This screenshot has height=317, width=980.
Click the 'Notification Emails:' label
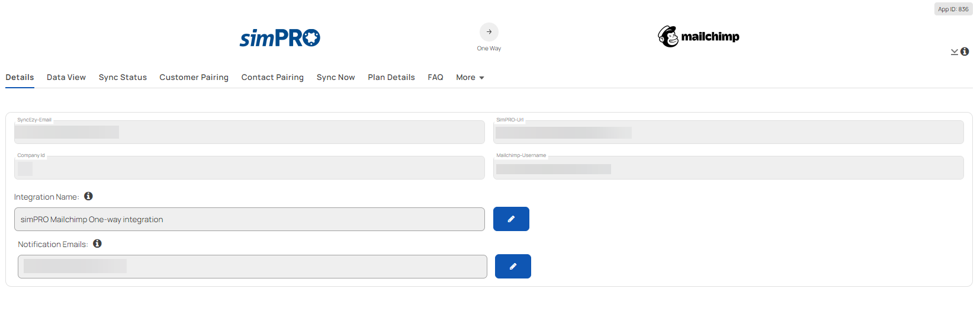[53, 244]
